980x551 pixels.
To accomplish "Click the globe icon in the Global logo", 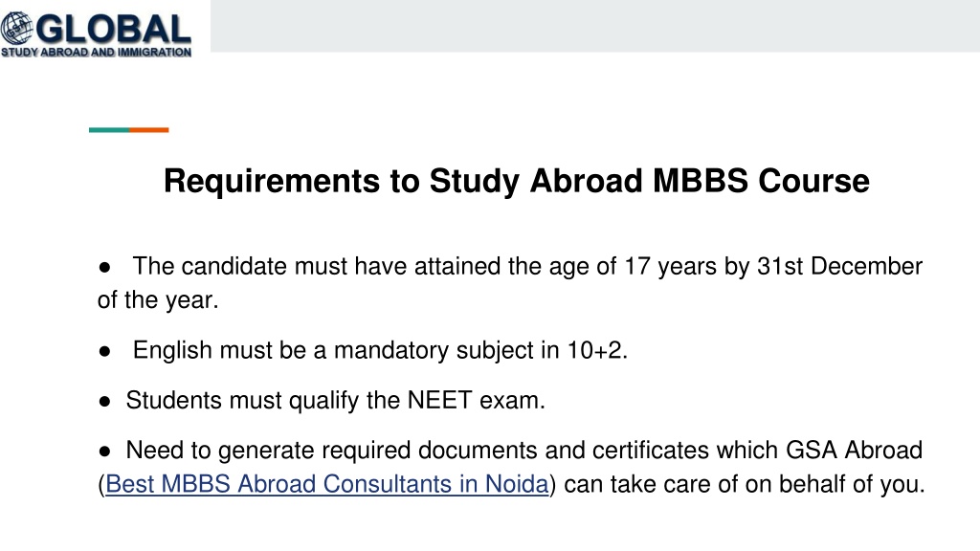I will tap(17, 29).
